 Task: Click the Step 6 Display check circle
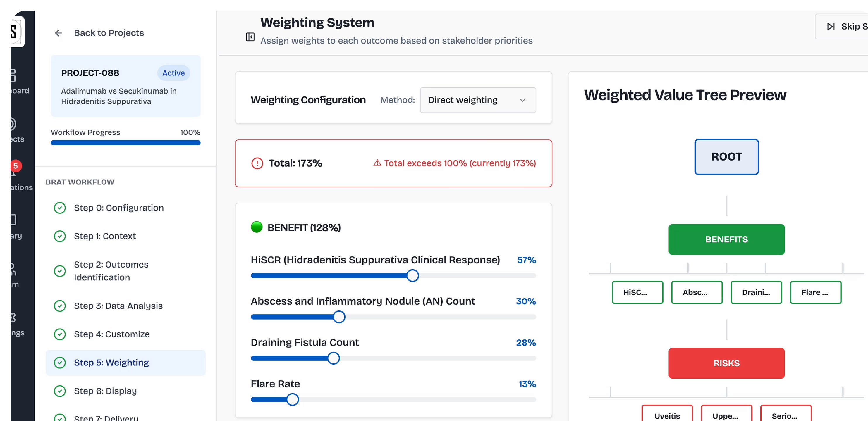pyautogui.click(x=60, y=391)
